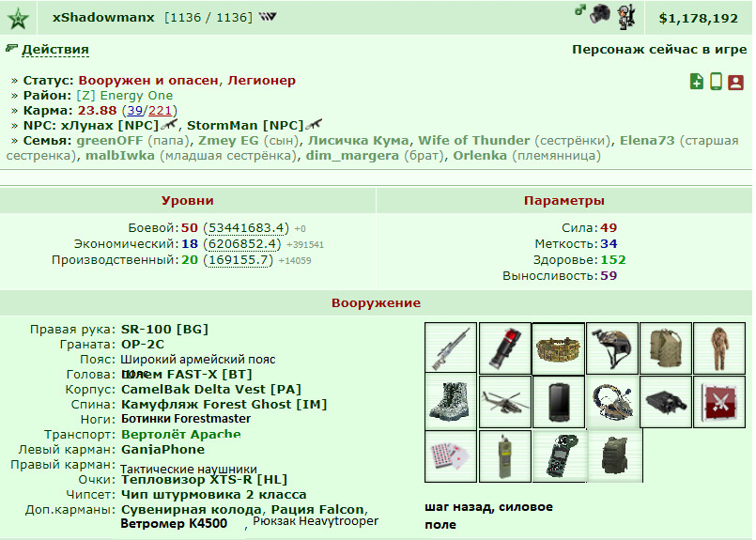Open StormMan [NPC] profile link
Viewport: 756px width, 540px height.
[245, 125]
